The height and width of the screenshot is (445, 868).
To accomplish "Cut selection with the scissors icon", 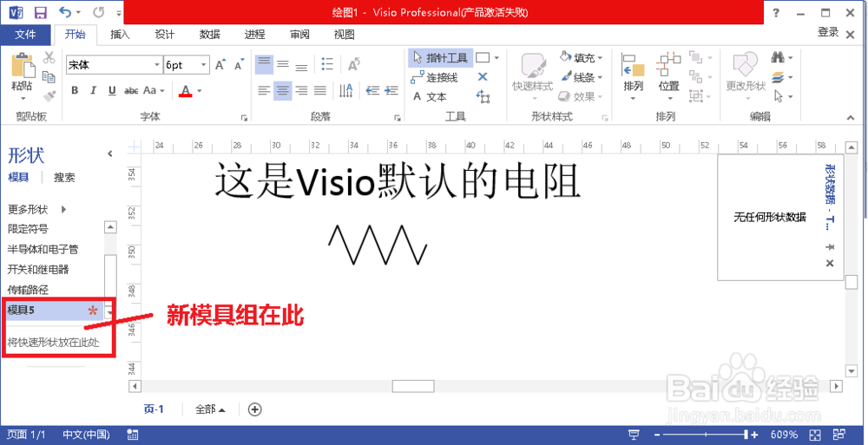I will coord(49,57).
